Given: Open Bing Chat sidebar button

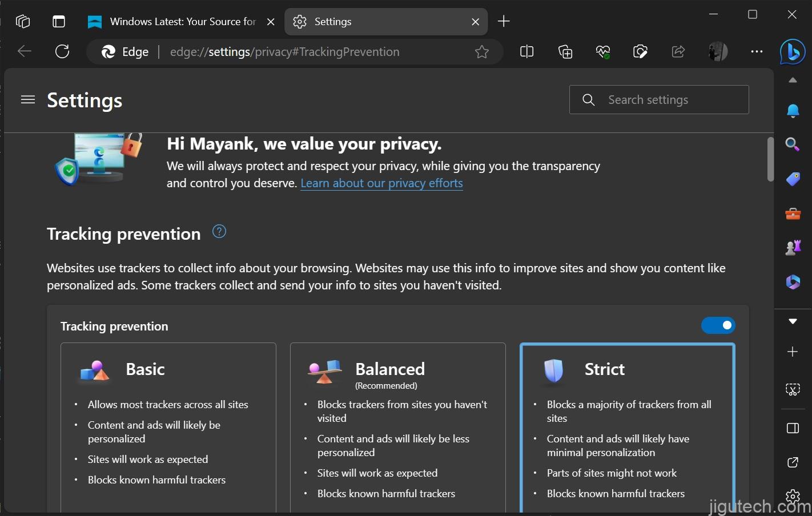Looking at the screenshot, I should pos(793,52).
